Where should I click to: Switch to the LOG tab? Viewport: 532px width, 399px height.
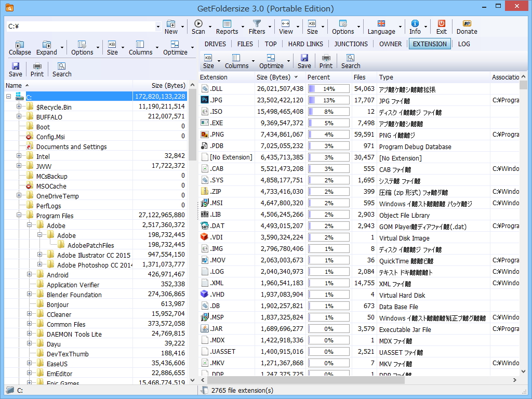click(x=464, y=44)
